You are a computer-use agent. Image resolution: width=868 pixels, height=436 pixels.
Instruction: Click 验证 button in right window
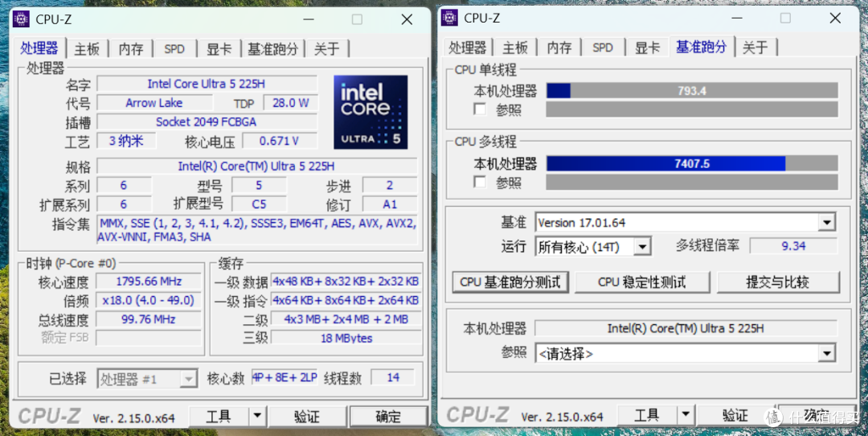point(735,414)
